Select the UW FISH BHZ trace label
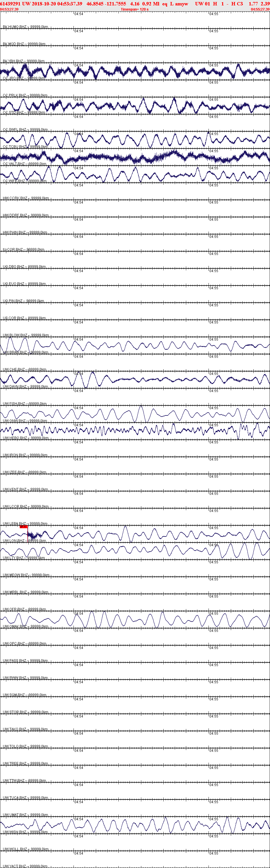 25,403
